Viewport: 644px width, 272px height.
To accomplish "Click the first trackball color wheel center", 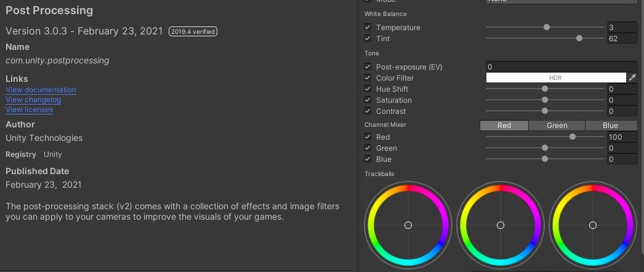I will point(408,225).
